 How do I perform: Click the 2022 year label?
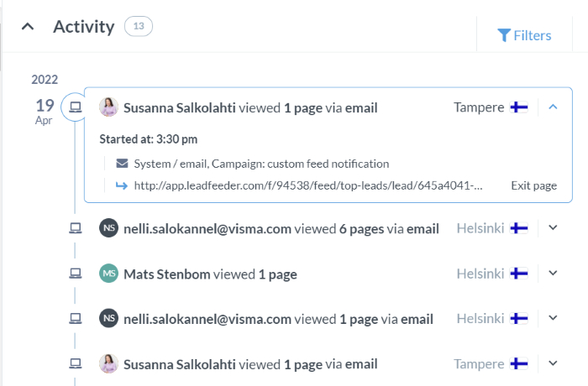point(45,80)
